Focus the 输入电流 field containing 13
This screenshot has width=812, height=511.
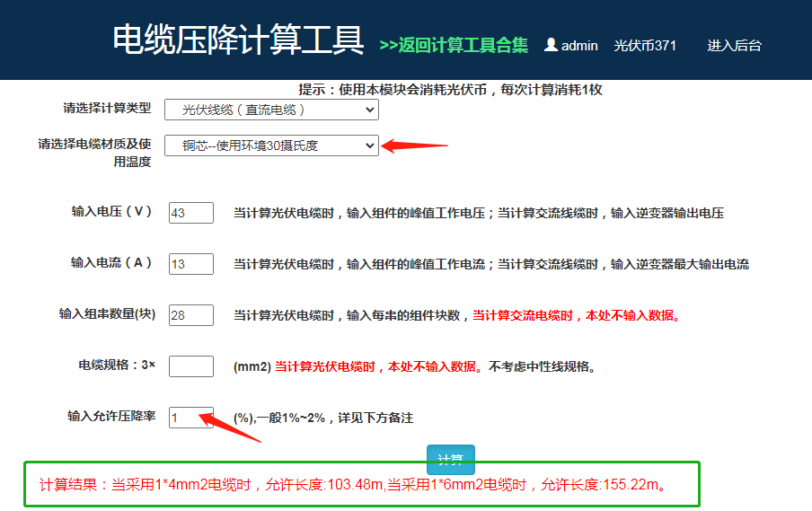[190, 264]
